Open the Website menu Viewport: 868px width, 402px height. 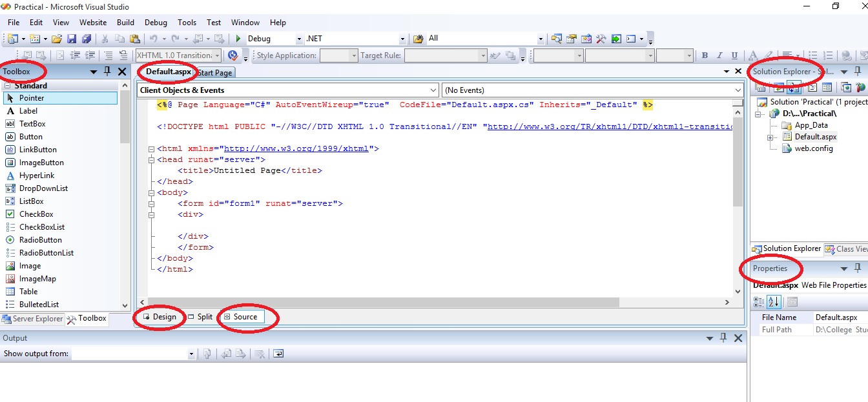point(93,23)
